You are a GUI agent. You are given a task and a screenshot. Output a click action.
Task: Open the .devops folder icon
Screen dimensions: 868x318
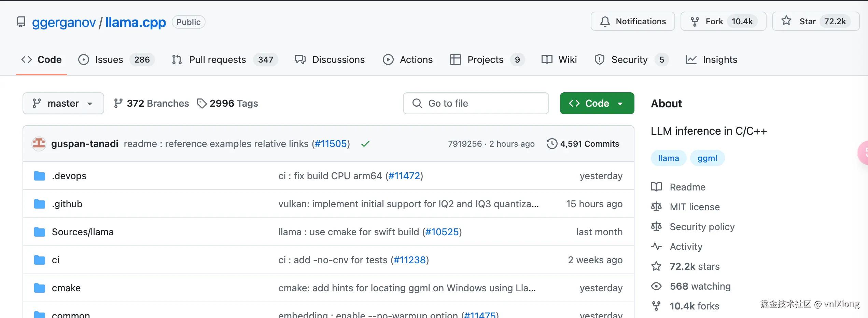click(x=40, y=176)
